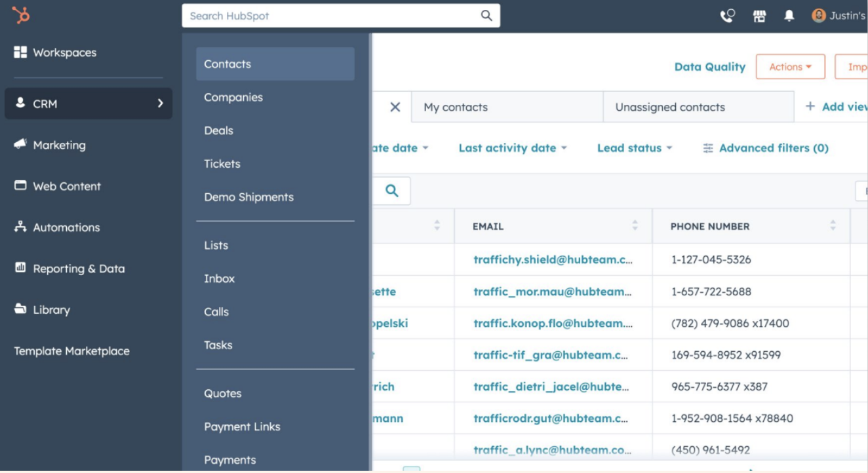Click phone number 965-775-6377 x387
Image resolution: width=868 pixels, height=473 pixels.
point(719,387)
